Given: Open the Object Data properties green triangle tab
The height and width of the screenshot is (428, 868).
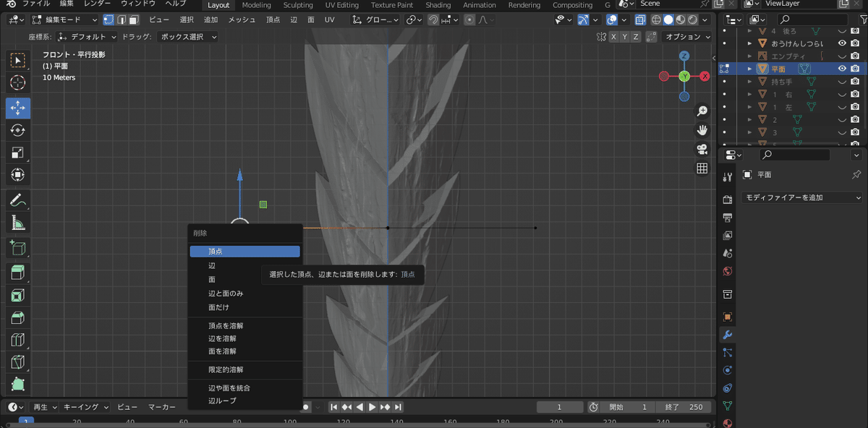Looking at the screenshot, I should [728, 406].
